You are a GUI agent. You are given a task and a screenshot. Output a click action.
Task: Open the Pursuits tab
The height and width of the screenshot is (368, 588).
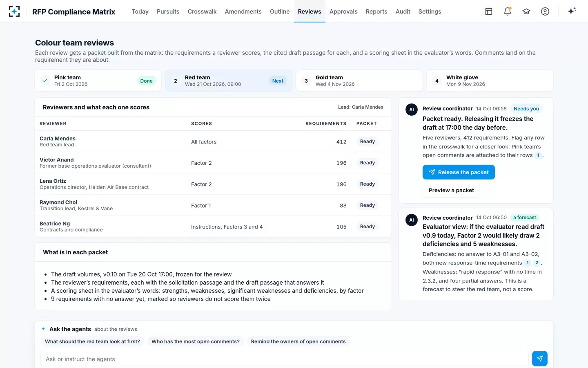tap(168, 11)
